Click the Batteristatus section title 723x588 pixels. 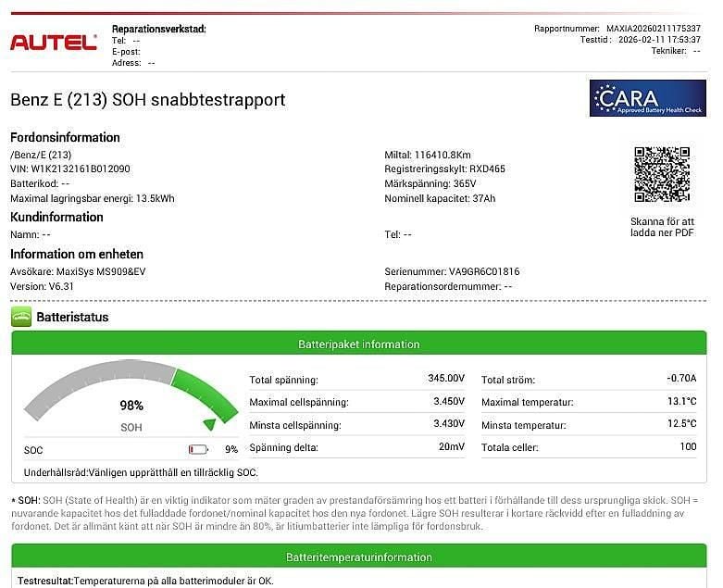(x=72, y=318)
